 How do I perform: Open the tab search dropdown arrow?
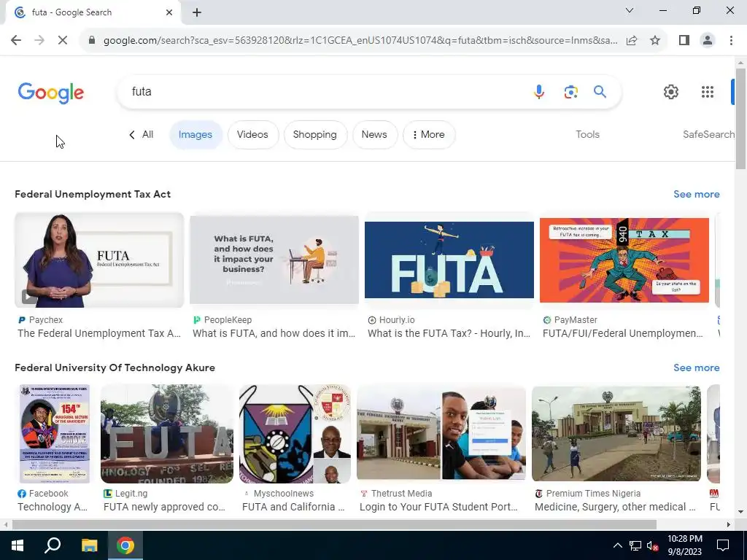(630, 10)
